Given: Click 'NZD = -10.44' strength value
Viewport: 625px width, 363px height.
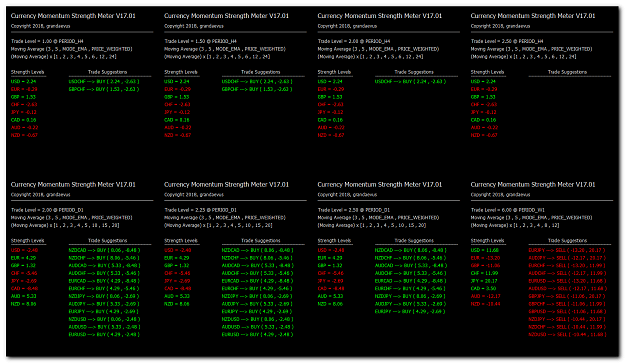Looking at the screenshot, I should (485, 304).
